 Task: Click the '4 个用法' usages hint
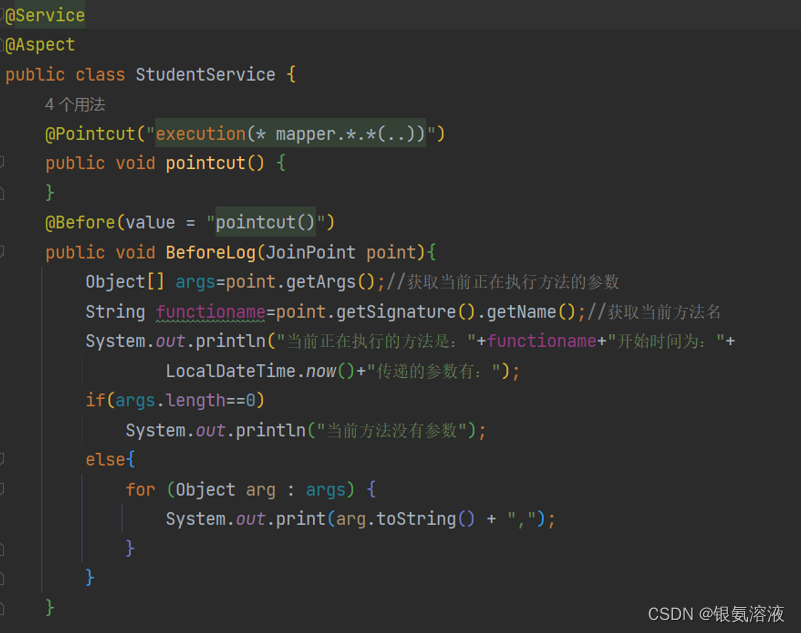(75, 105)
